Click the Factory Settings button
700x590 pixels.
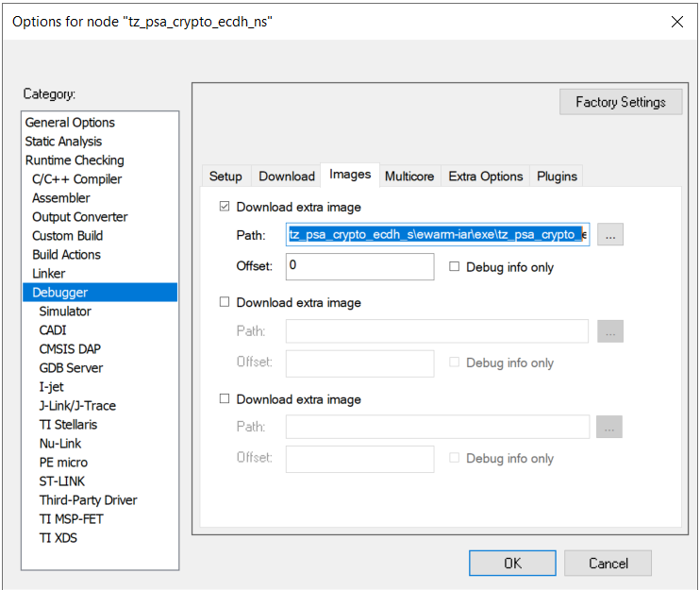coord(621,102)
